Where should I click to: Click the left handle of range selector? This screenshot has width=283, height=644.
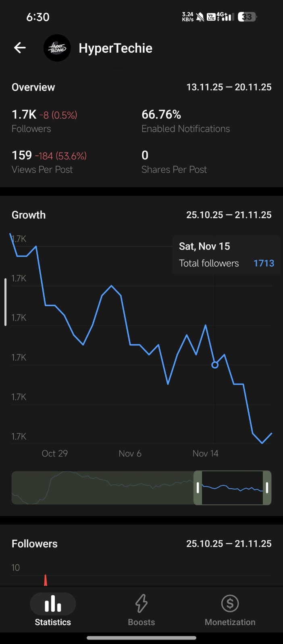coord(198,488)
